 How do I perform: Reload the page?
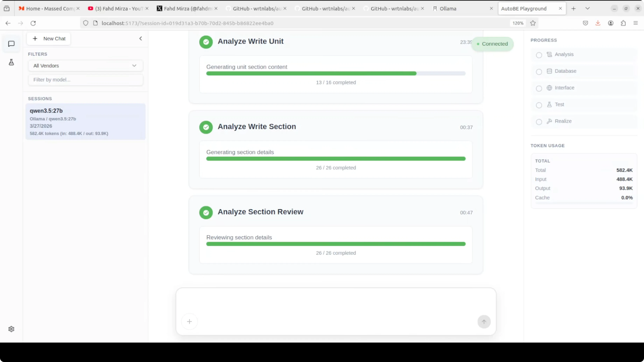33,23
